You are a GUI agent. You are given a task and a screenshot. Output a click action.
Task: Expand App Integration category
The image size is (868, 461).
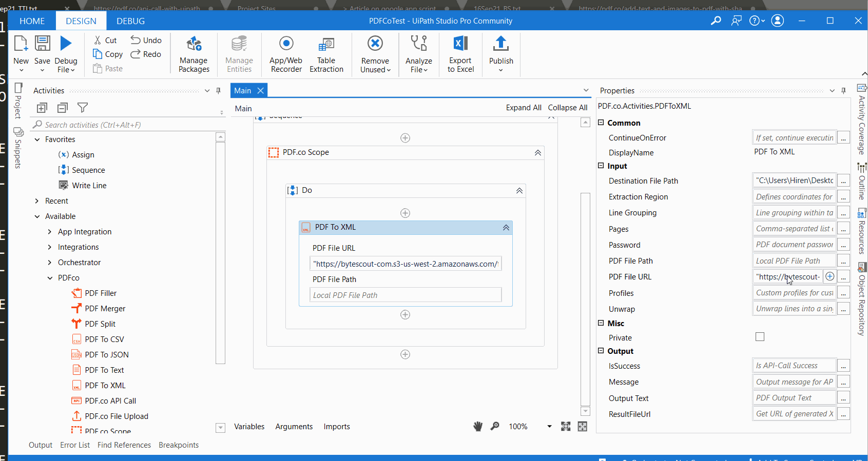[x=50, y=232]
